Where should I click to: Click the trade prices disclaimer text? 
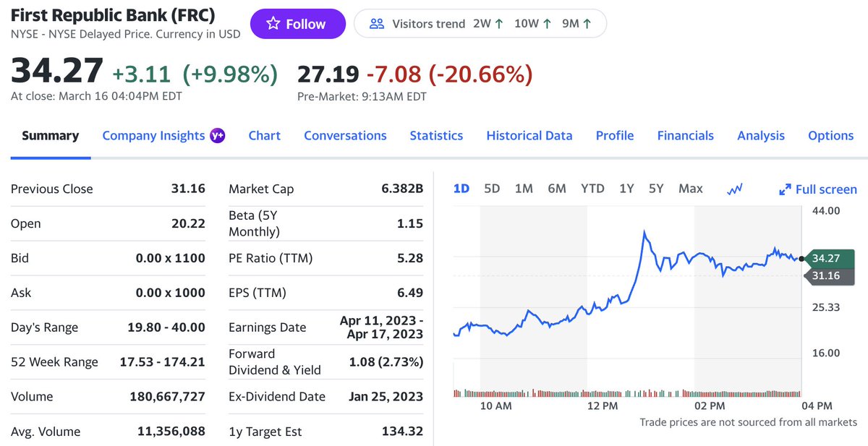click(x=748, y=421)
